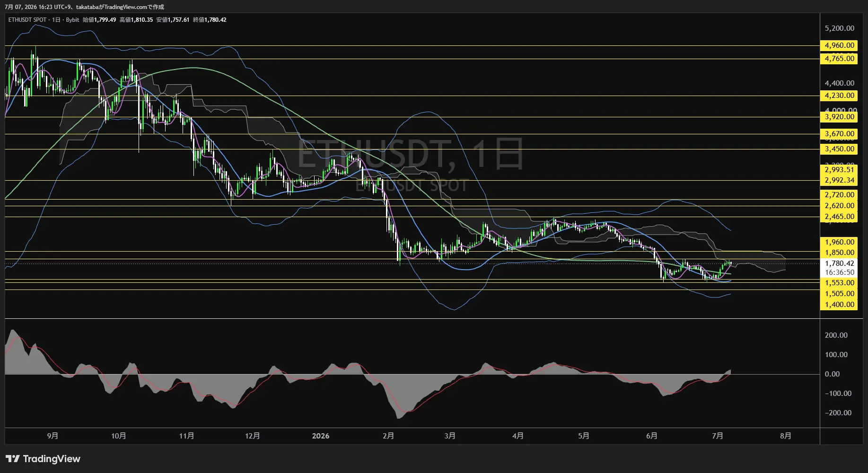Click the 3,450.00 price level label
The image size is (868, 473).
839,149
